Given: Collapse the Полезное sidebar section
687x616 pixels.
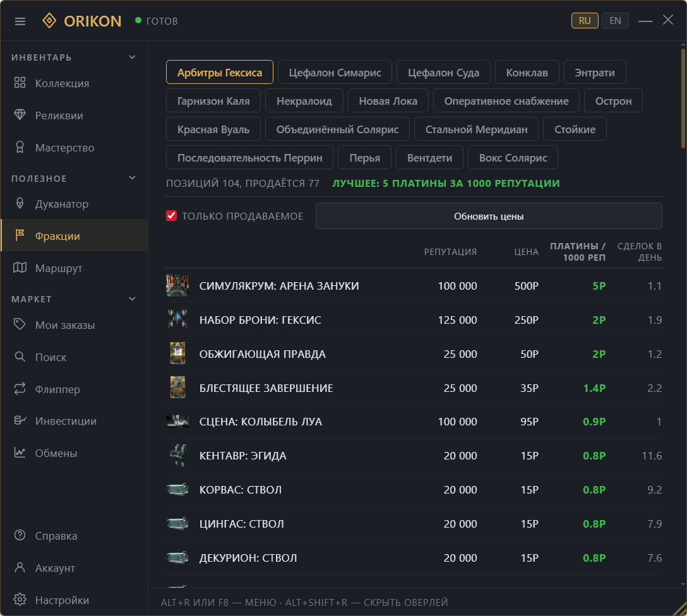Looking at the screenshot, I should (x=133, y=178).
